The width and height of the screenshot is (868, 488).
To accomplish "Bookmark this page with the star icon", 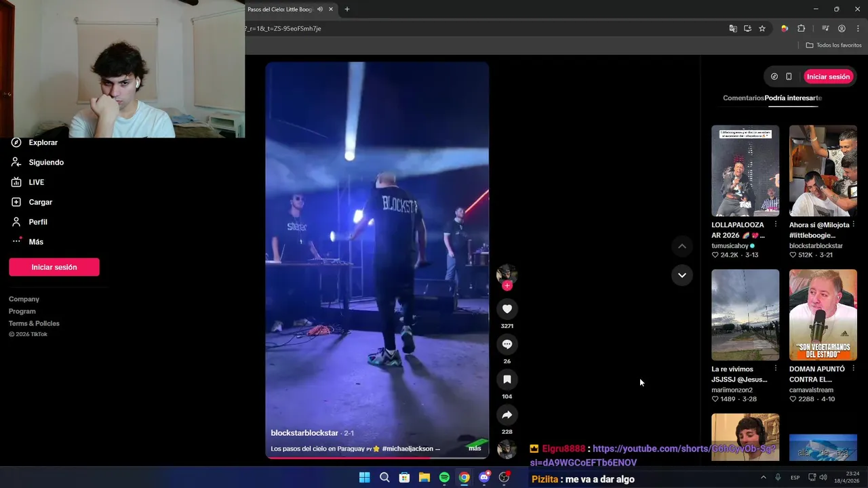I will [762, 28].
